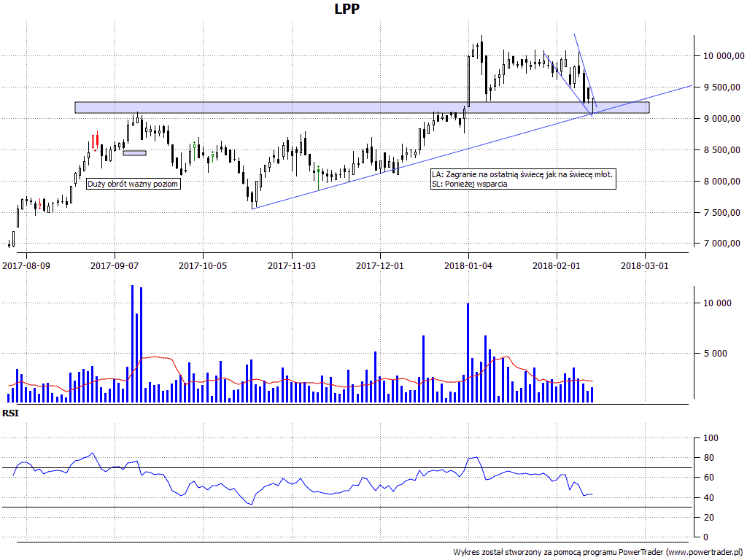Click the LPP chart title
The height and width of the screenshot is (560, 747).
tap(347, 9)
